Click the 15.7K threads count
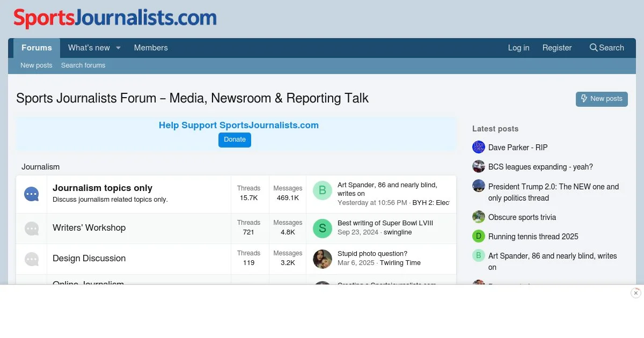Viewport: 644px width, 338px height. tap(248, 198)
